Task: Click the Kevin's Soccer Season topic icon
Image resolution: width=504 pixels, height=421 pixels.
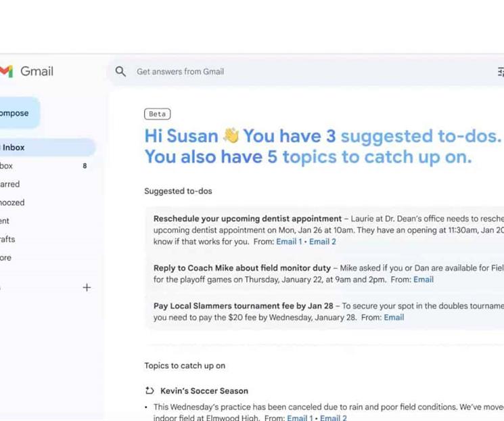Action: (x=150, y=391)
